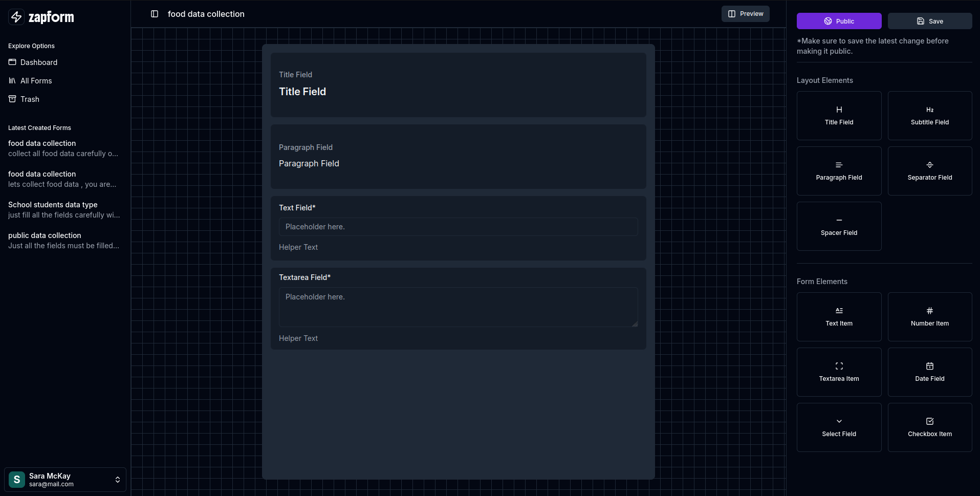The width and height of the screenshot is (980, 496).
Task: Click the Text Field placeholder input
Action: click(458, 227)
